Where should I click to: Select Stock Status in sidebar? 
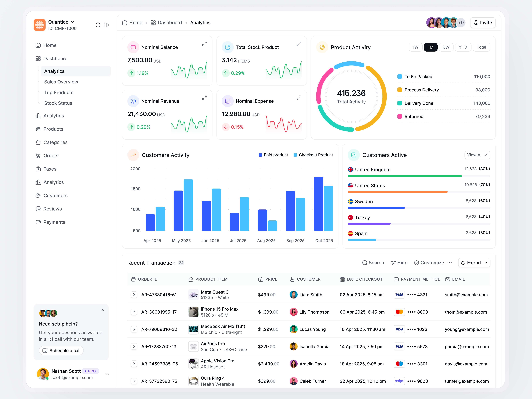(58, 103)
